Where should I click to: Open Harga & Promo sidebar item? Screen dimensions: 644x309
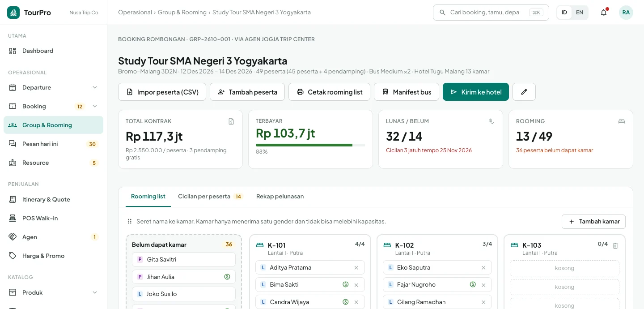coord(53,256)
